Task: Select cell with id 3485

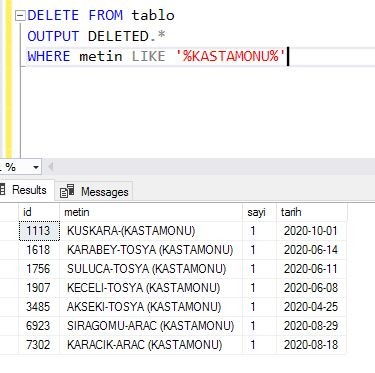Action: 39,307
